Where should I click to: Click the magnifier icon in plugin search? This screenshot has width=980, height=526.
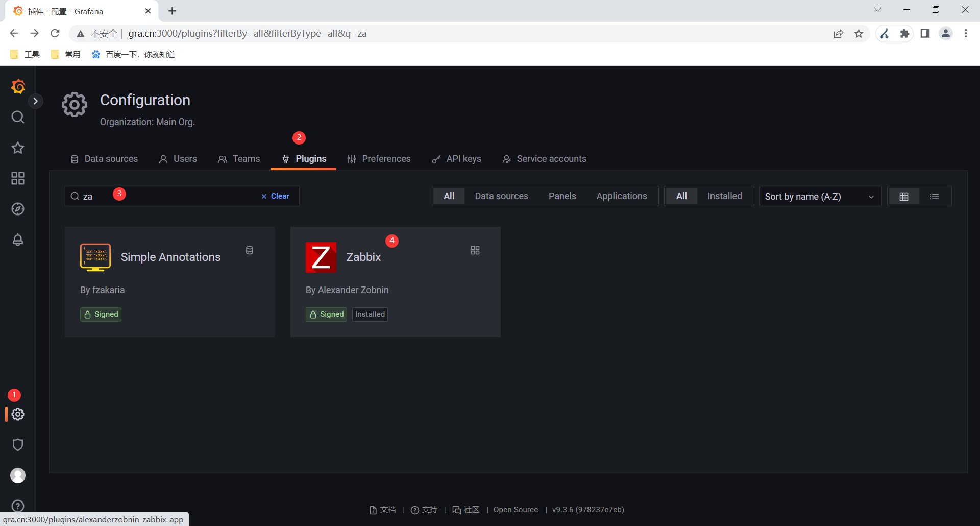pos(75,196)
